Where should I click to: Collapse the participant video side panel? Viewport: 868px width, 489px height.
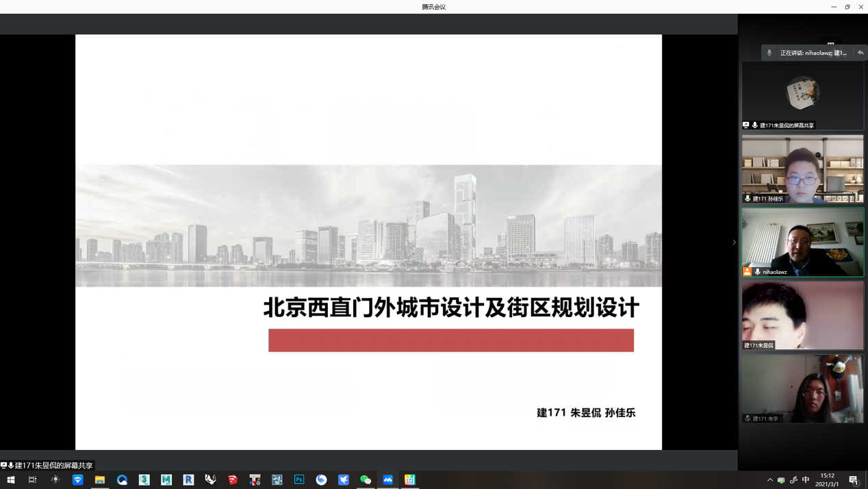click(x=734, y=242)
